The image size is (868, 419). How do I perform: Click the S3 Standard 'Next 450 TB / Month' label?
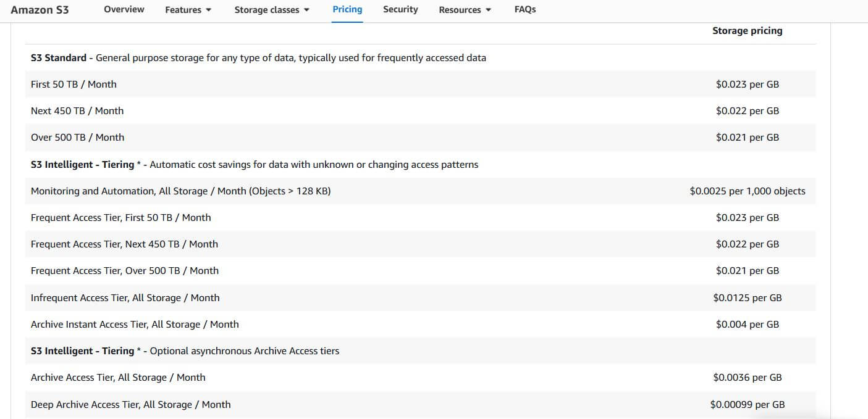(x=77, y=111)
